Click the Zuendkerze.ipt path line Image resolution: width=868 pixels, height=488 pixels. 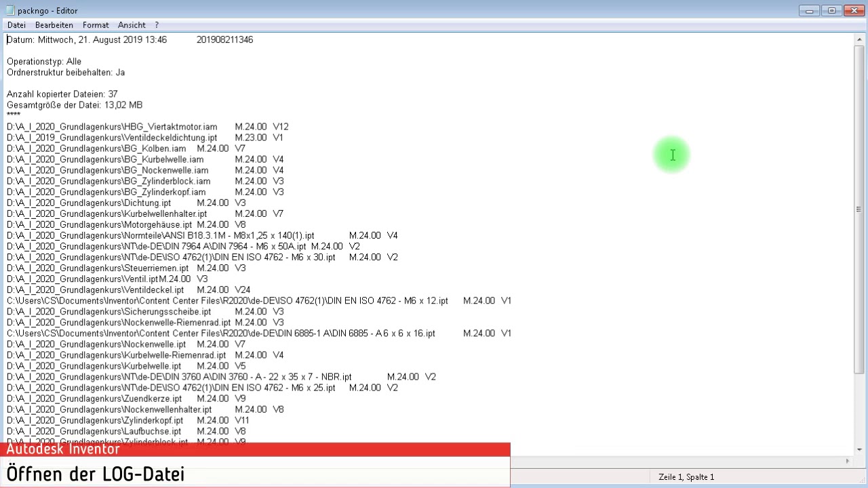pyautogui.click(x=126, y=398)
